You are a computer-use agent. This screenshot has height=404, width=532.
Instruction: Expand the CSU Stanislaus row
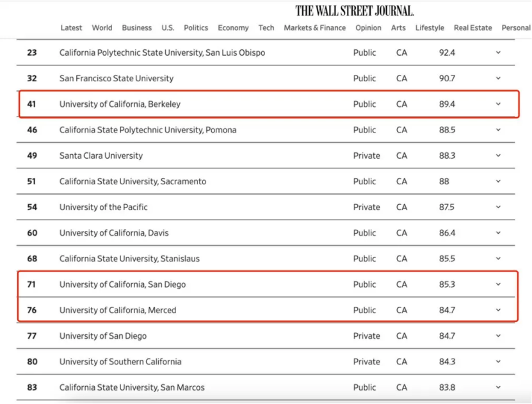coord(498,259)
